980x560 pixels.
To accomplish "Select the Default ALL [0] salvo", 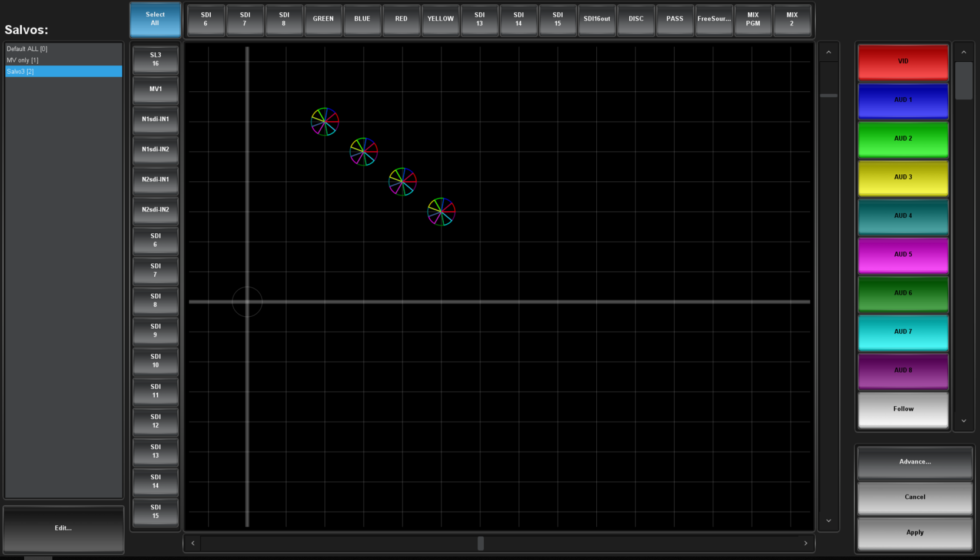I will click(x=64, y=49).
